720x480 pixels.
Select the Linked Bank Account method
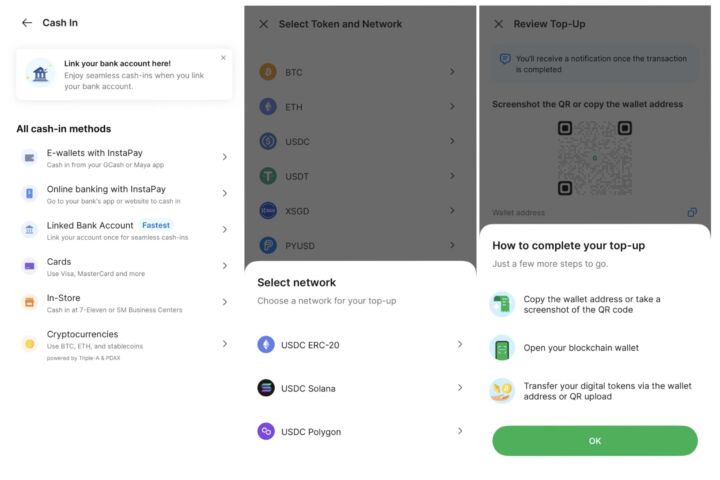click(x=124, y=230)
